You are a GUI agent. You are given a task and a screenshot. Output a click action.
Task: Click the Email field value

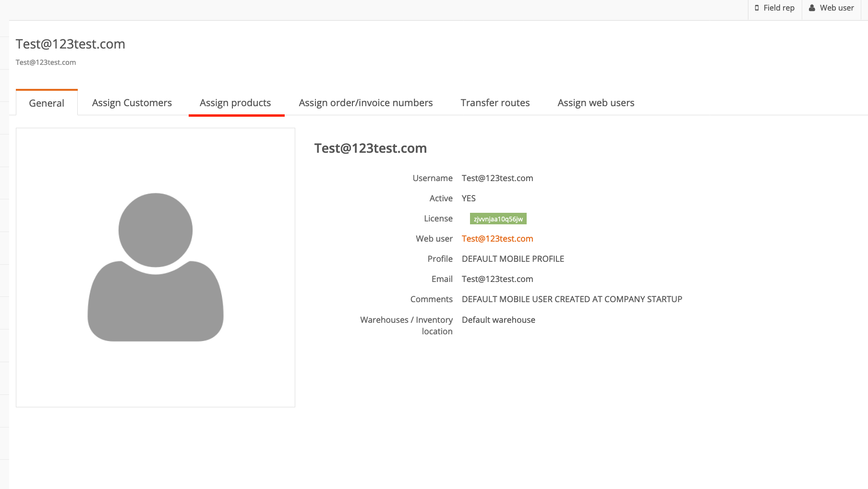[x=497, y=279]
